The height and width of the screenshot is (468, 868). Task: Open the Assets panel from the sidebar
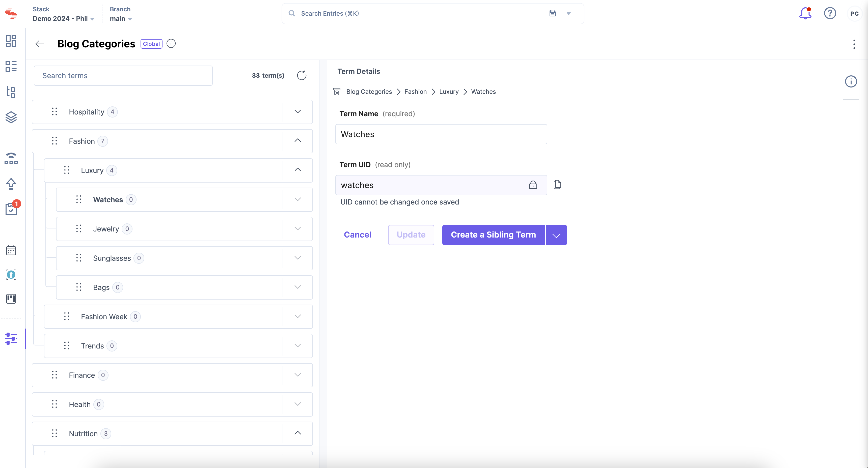coord(11,117)
